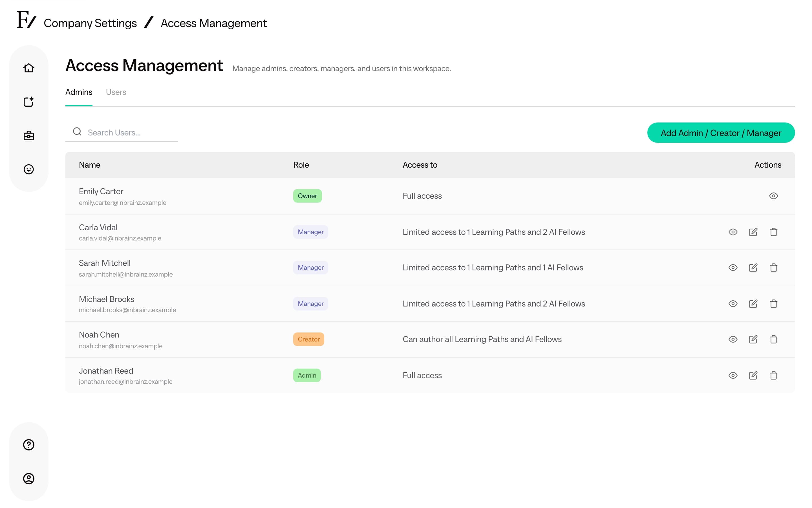Click the F/ logo at top left
812x508 pixels.
27,20
